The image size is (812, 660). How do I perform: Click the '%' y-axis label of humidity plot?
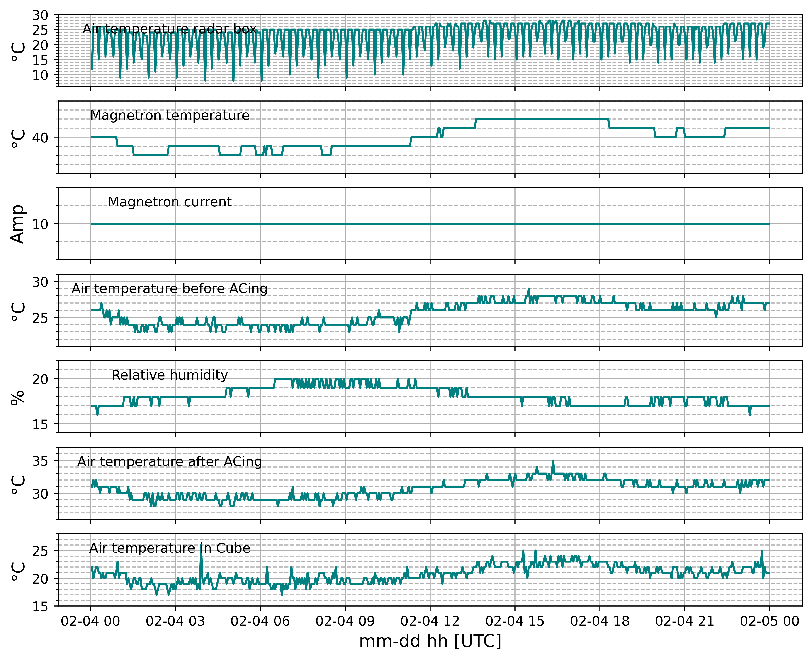click(x=17, y=397)
